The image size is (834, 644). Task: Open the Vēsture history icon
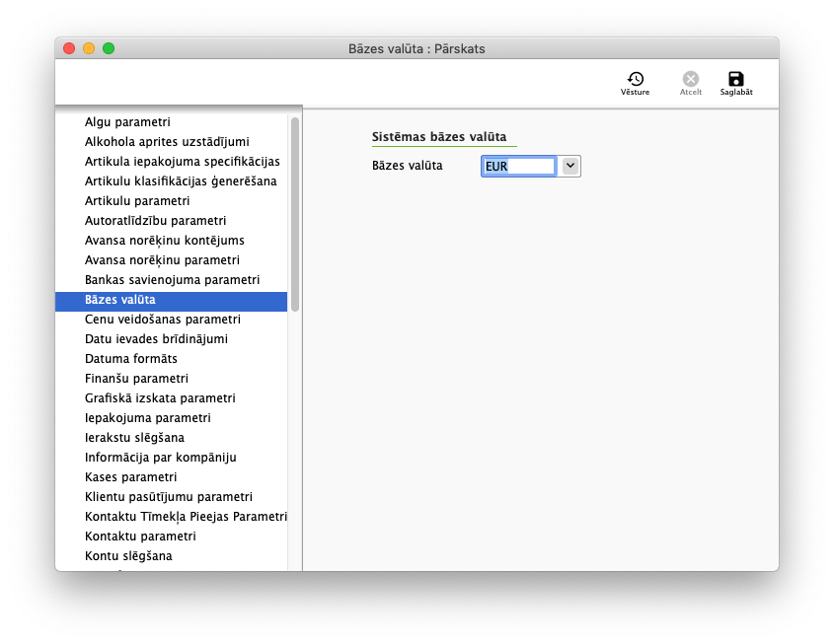[635, 84]
